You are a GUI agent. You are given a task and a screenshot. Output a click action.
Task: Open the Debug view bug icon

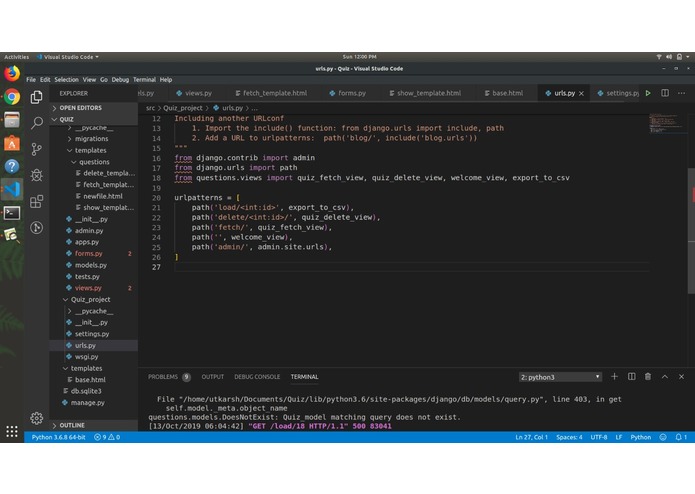pos(37,175)
